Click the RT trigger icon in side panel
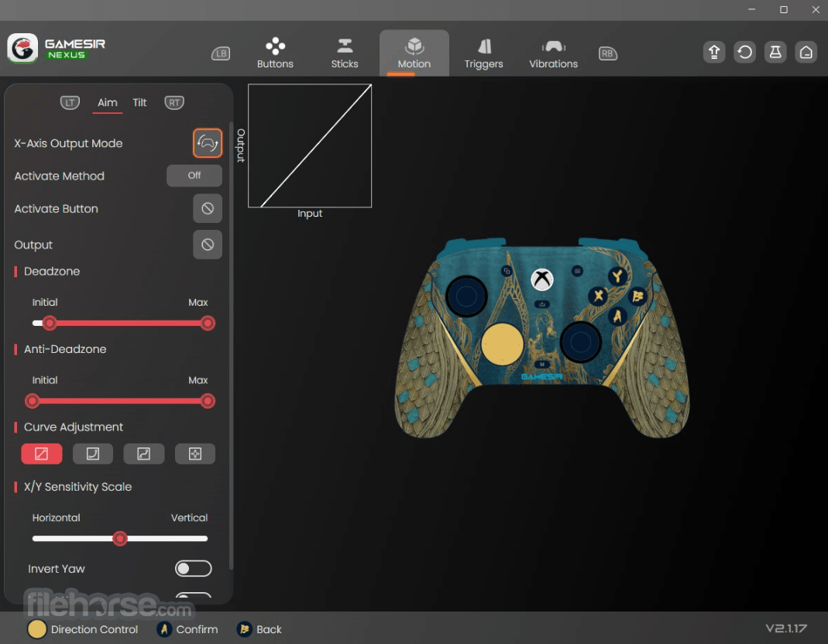The height and width of the screenshot is (644, 828). (x=174, y=102)
